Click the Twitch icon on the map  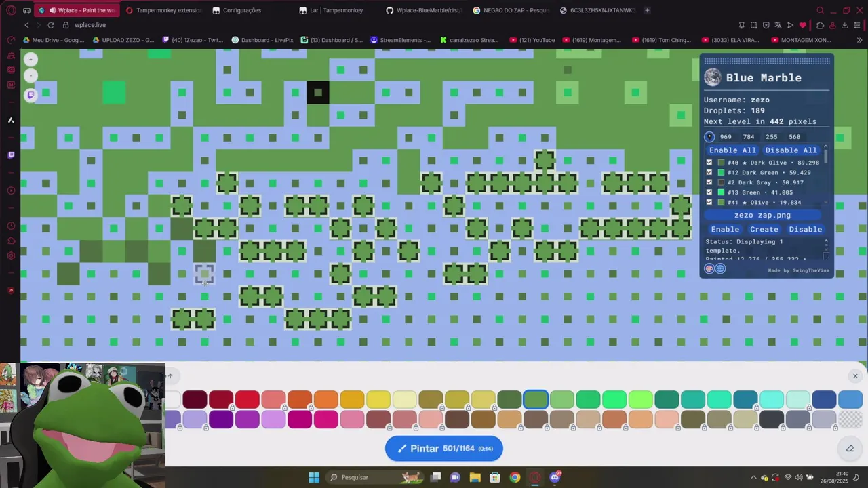(x=31, y=95)
